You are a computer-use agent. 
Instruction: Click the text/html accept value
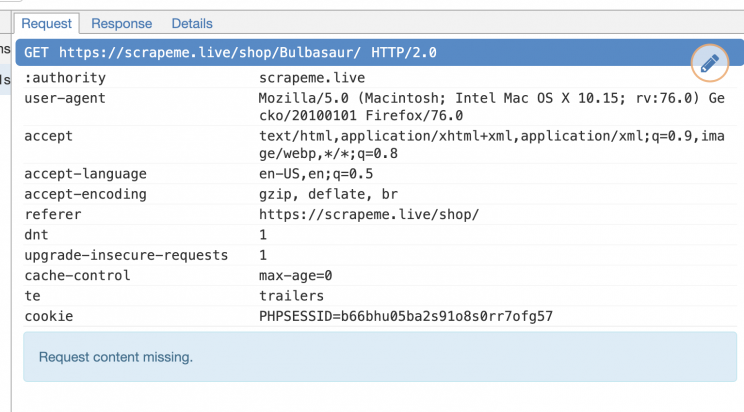(492, 145)
